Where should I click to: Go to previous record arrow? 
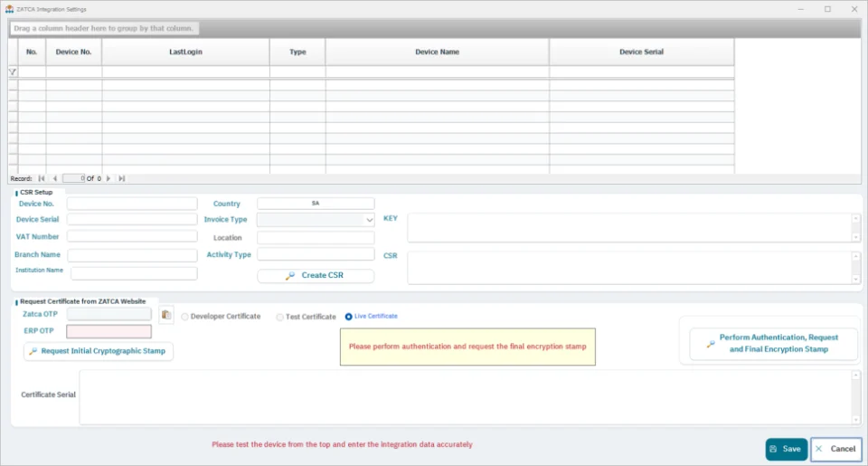tap(55, 178)
